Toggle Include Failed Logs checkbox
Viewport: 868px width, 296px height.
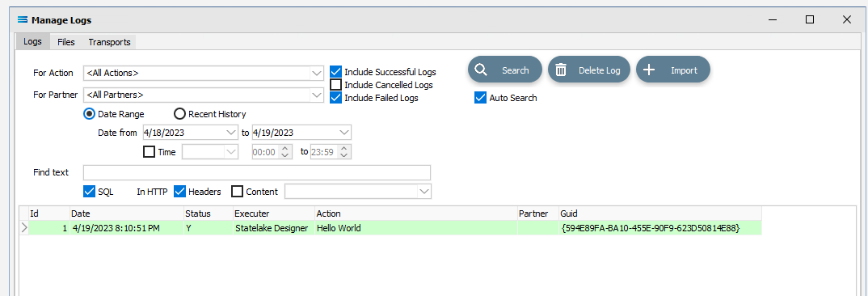(x=335, y=98)
